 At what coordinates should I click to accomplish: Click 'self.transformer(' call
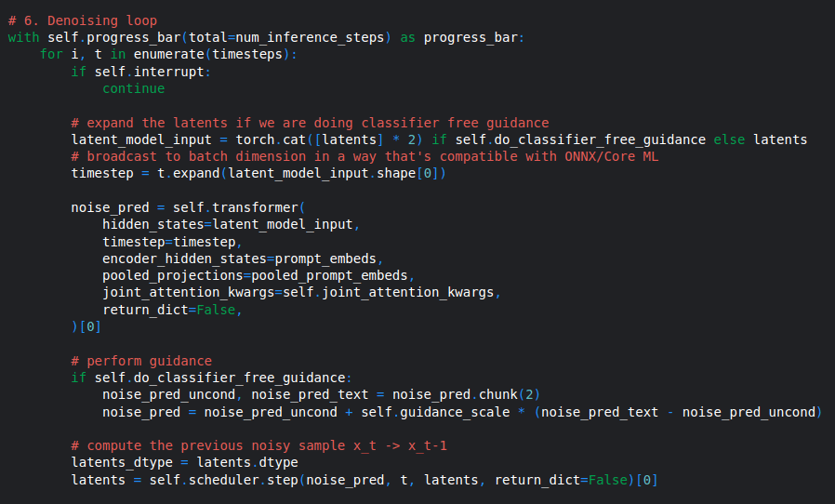(x=239, y=207)
